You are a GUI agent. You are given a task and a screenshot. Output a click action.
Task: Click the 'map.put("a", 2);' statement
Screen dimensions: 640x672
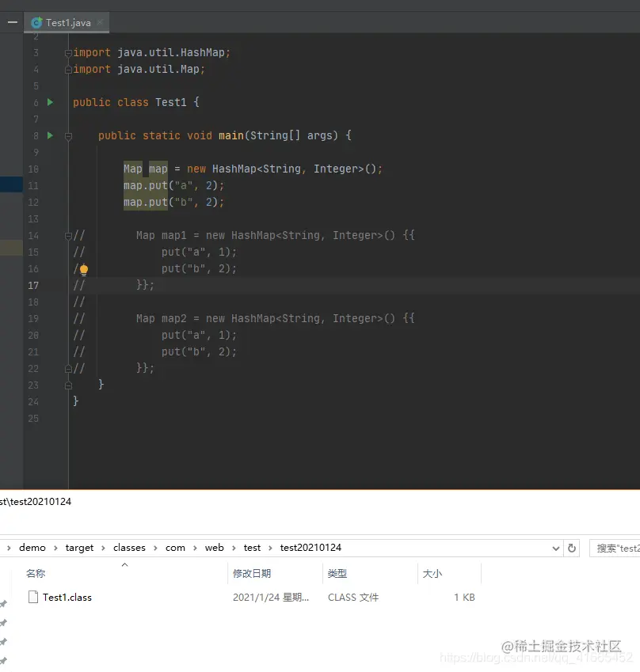(x=173, y=185)
